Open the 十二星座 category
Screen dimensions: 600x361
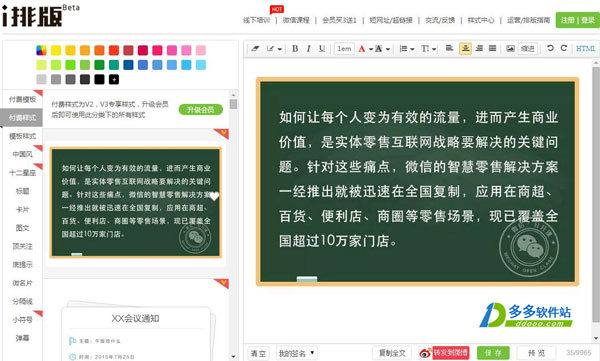22,173
